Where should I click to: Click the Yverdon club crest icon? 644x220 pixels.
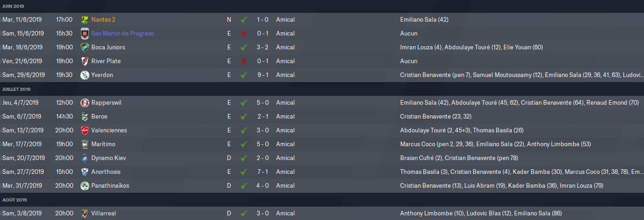[x=84, y=75]
